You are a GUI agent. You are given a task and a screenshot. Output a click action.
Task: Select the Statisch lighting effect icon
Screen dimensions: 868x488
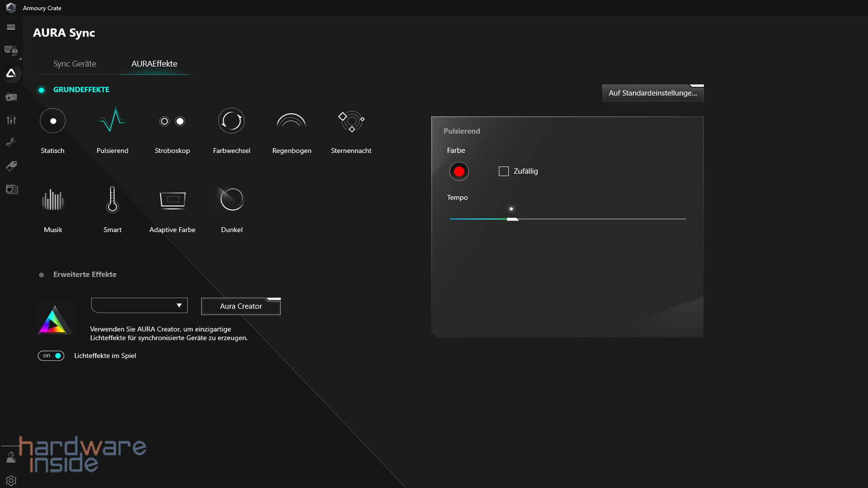tap(53, 121)
